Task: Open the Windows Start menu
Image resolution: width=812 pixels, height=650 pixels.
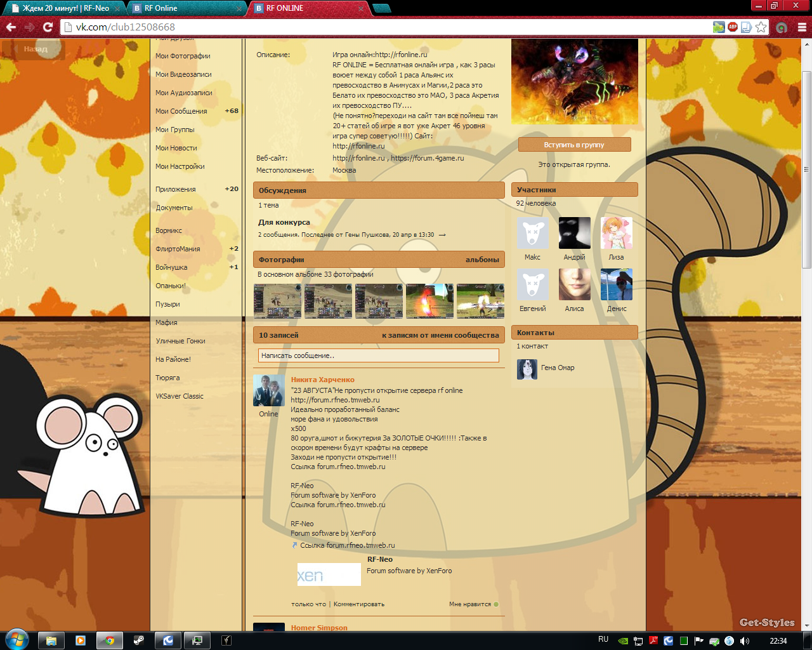Action: pyautogui.click(x=17, y=639)
